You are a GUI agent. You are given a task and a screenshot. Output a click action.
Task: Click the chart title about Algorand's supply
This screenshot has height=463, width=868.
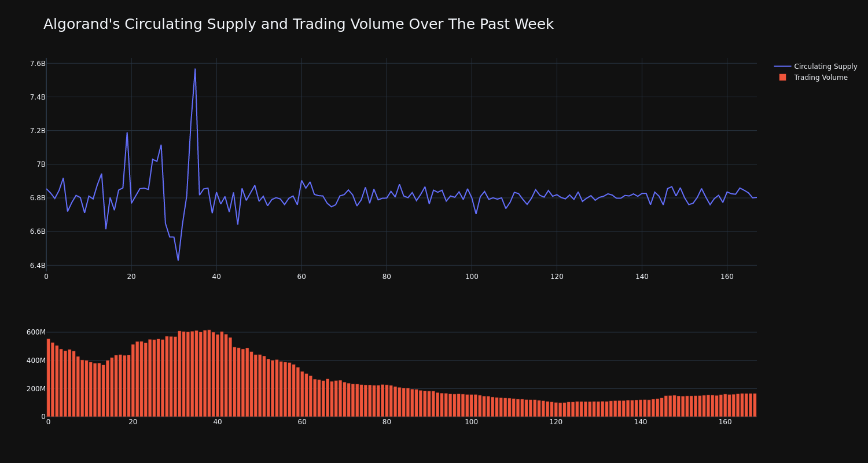(299, 24)
